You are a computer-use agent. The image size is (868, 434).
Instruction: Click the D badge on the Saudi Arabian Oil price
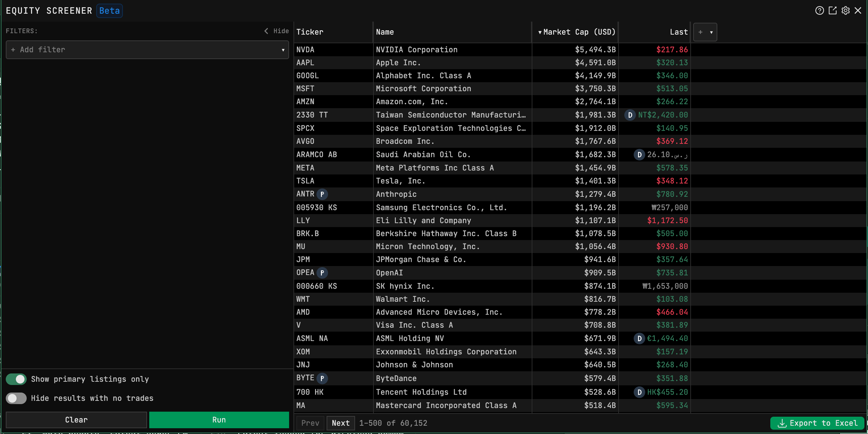[x=639, y=155]
